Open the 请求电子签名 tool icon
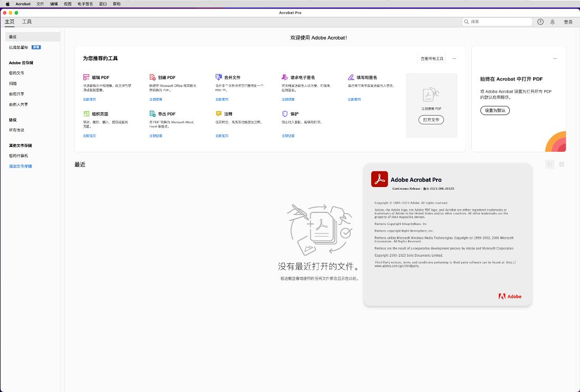Screen dimensions: 580x392 pos(285,77)
